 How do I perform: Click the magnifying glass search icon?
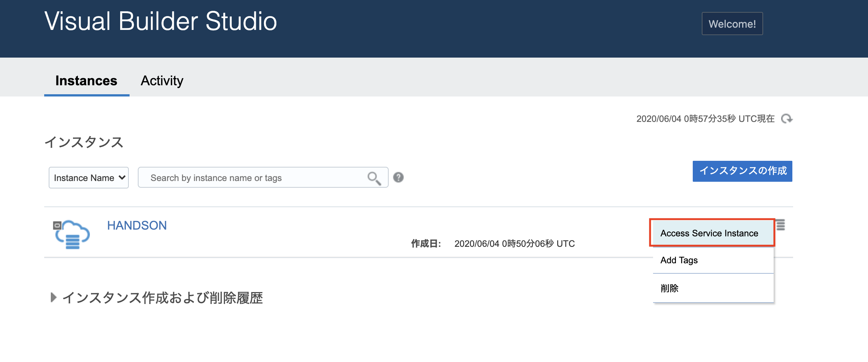[x=374, y=178]
